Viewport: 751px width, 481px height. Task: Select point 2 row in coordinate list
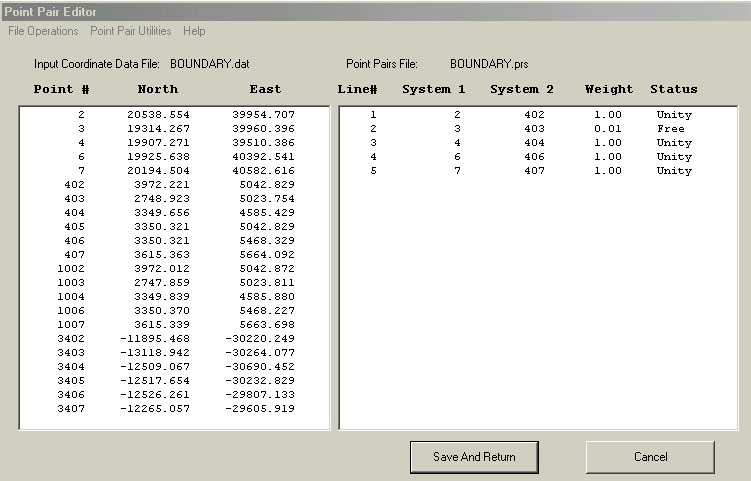[175, 115]
